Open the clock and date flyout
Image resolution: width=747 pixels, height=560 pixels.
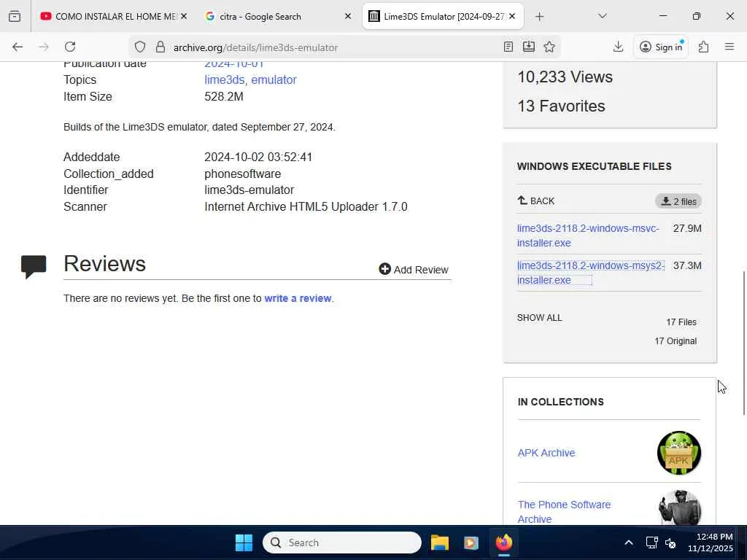[x=711, y=542]
